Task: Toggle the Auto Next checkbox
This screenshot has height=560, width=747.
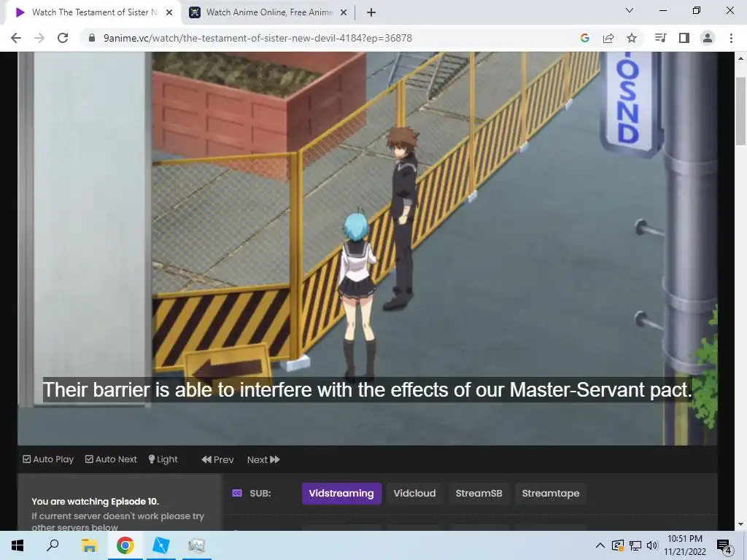Action: point(111,459)
